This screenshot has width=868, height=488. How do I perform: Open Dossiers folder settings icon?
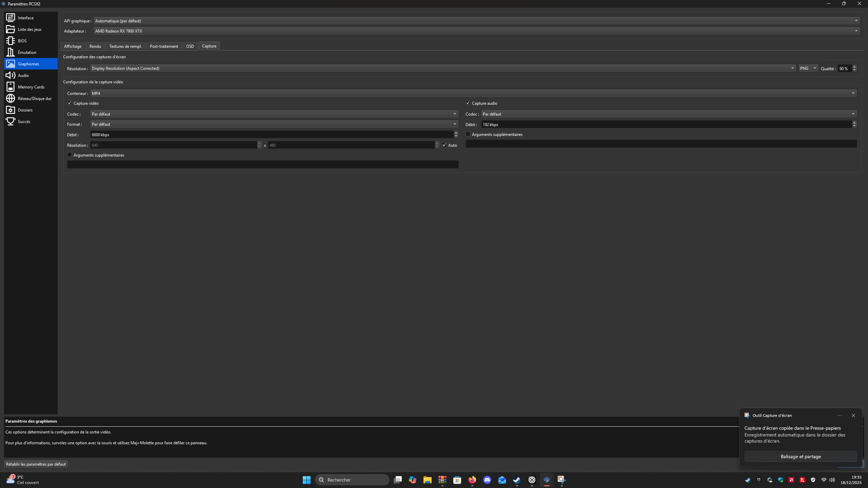tap(11, 110)
